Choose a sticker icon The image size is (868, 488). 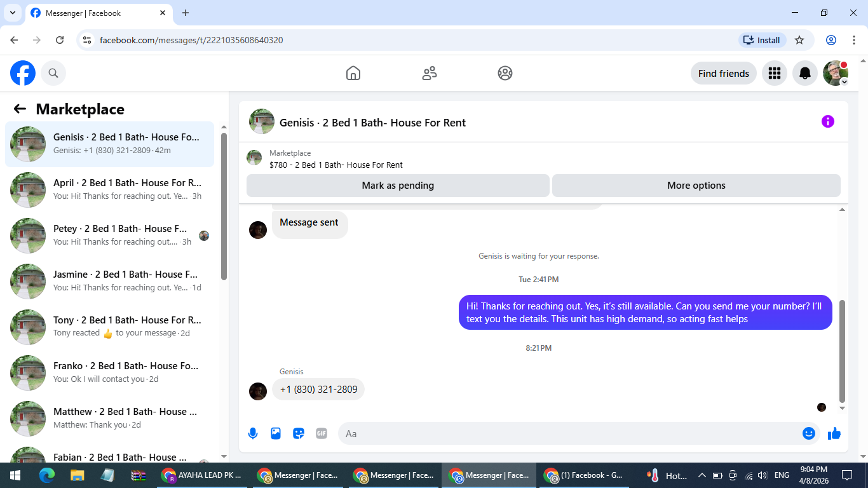point(299,433)
